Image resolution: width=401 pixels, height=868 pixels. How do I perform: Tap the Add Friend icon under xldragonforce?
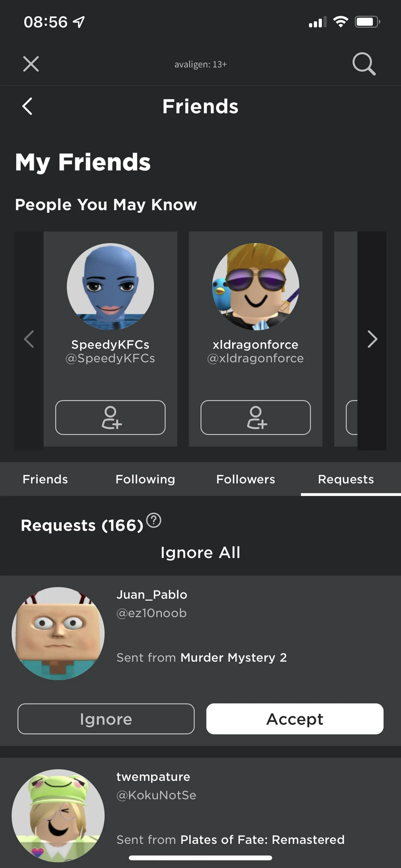tap(255, 417)
